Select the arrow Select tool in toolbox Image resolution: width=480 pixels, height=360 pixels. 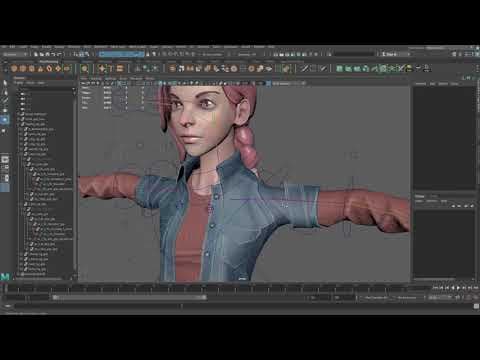5,83
